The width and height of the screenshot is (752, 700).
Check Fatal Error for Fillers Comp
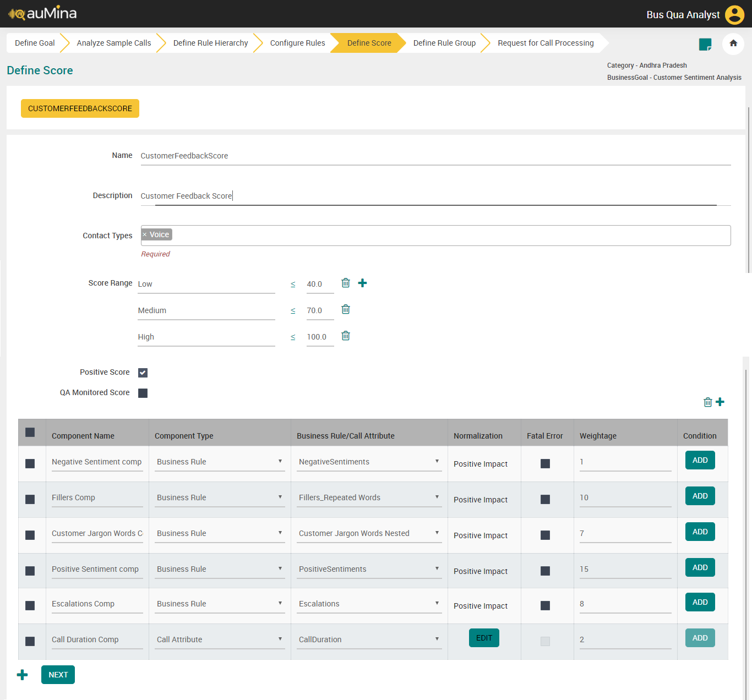point(546,500)
